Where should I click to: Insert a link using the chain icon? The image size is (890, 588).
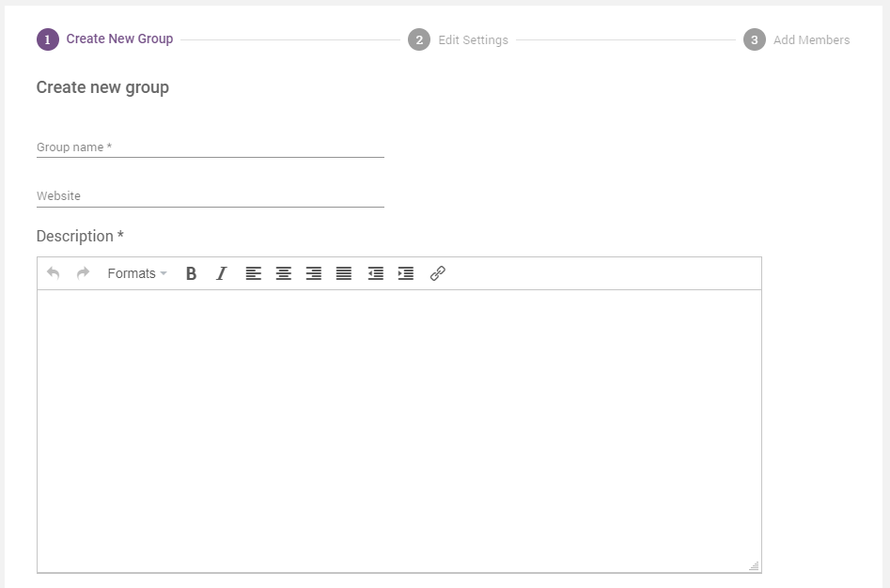(x=437, y=273)
